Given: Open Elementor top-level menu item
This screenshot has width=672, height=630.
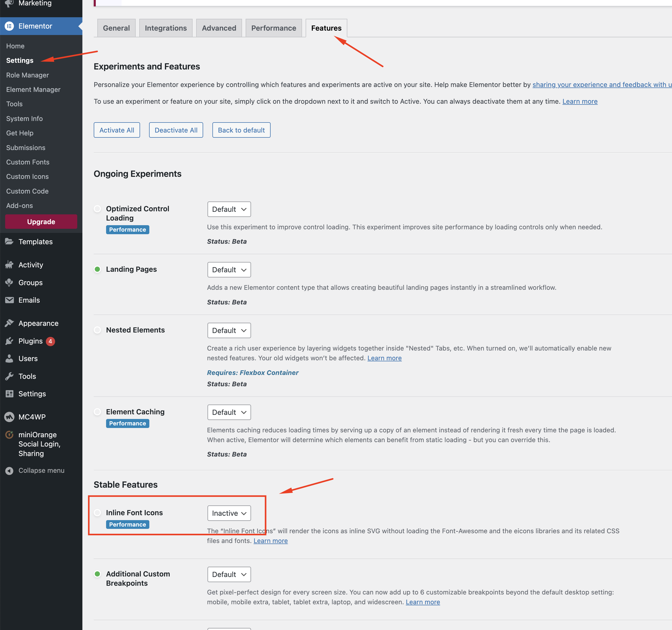Looking at the screenshot, I should pyautogui.click(x=41, y=26).
